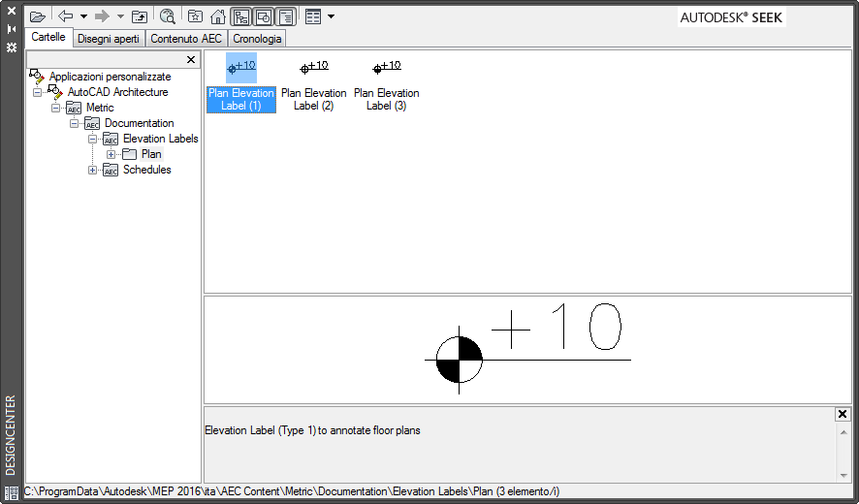Image resolution: width=859 pixels, height=504 pixels.
Task: Select the Metric tree node
Action: 100,108
